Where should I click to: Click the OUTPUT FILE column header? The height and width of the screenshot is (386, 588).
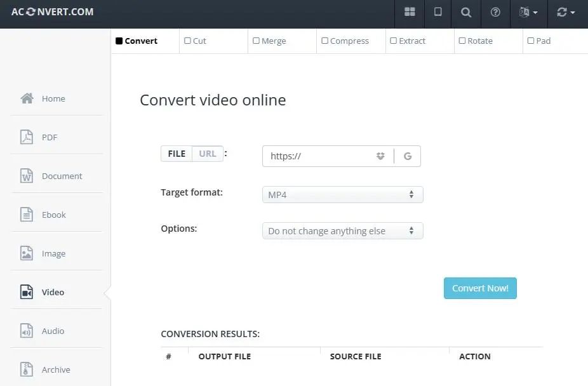click(225, 356)
